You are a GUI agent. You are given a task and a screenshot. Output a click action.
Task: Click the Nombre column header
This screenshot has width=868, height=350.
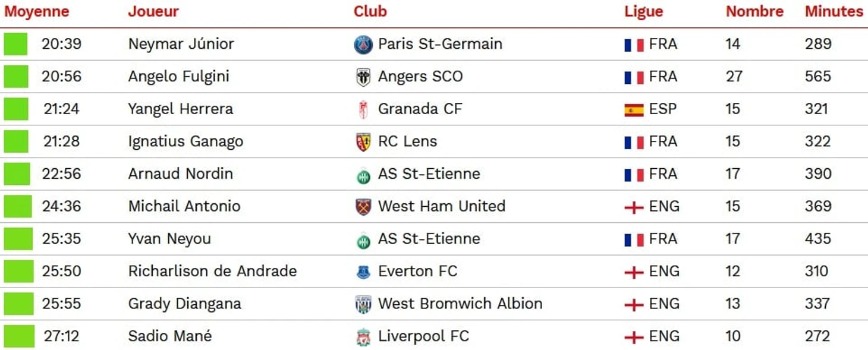click(754, 11)
